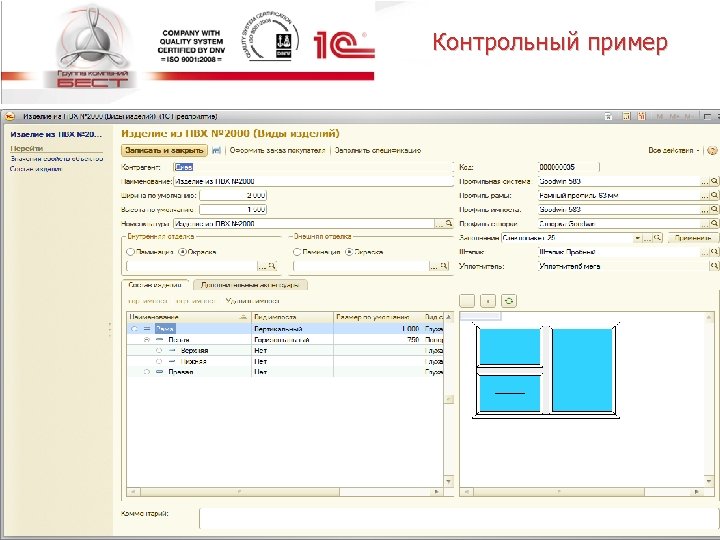720x540 pixels.
Task: Open the Все действия dropdown menu
Action: point(674,150)
